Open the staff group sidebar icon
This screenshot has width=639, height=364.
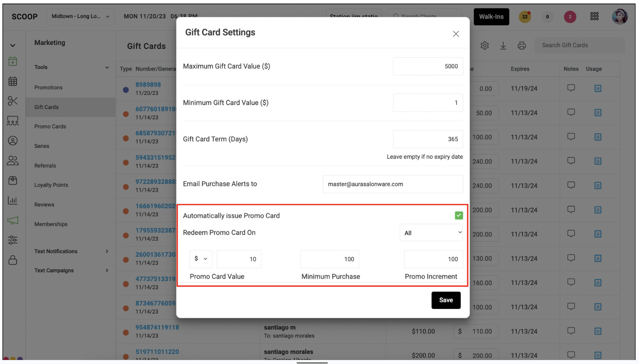point(13,161)
